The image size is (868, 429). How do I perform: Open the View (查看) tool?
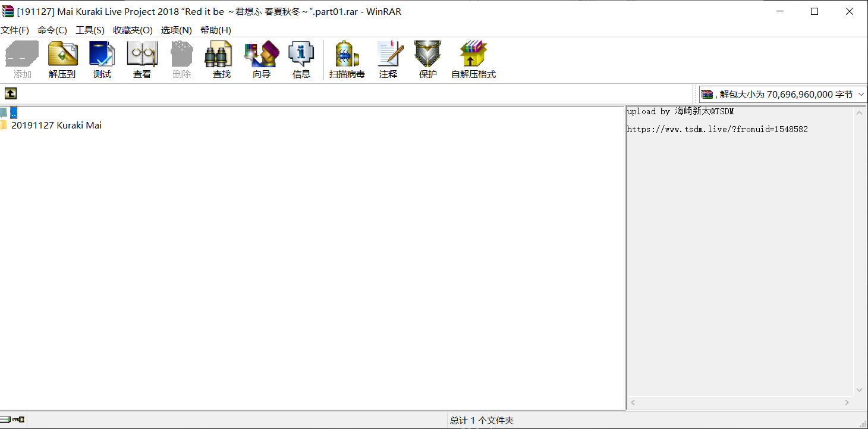click(141, 60)
